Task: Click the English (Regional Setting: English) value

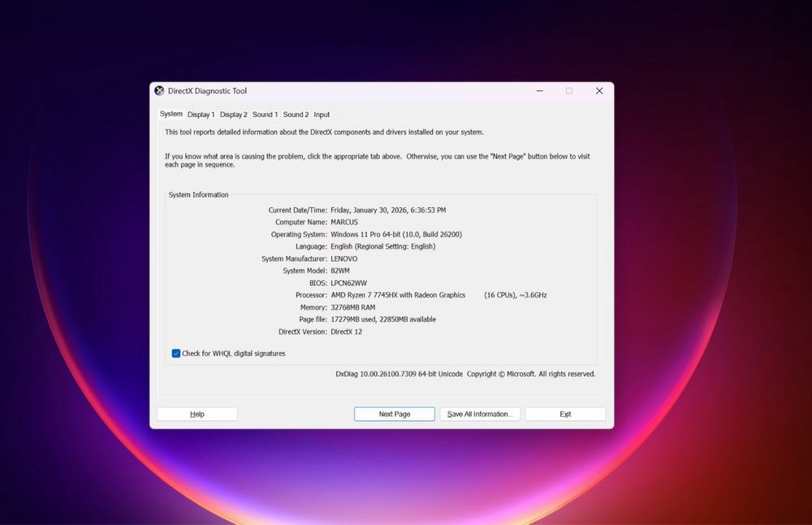Action: click(383, 247)
